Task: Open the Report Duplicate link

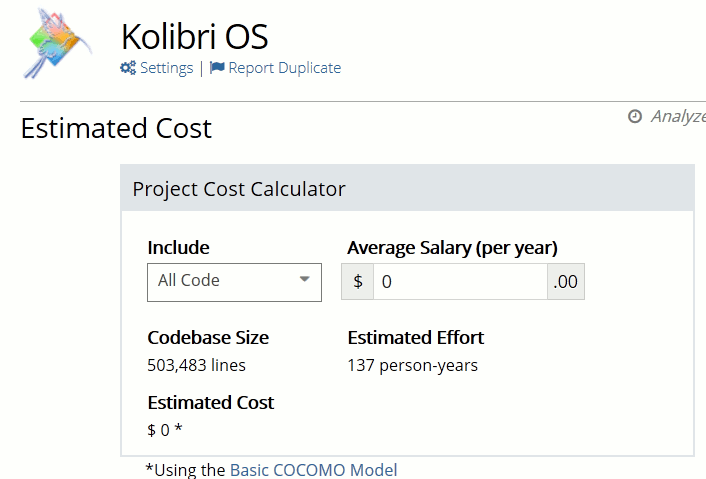Action: (x=284, y=68)
